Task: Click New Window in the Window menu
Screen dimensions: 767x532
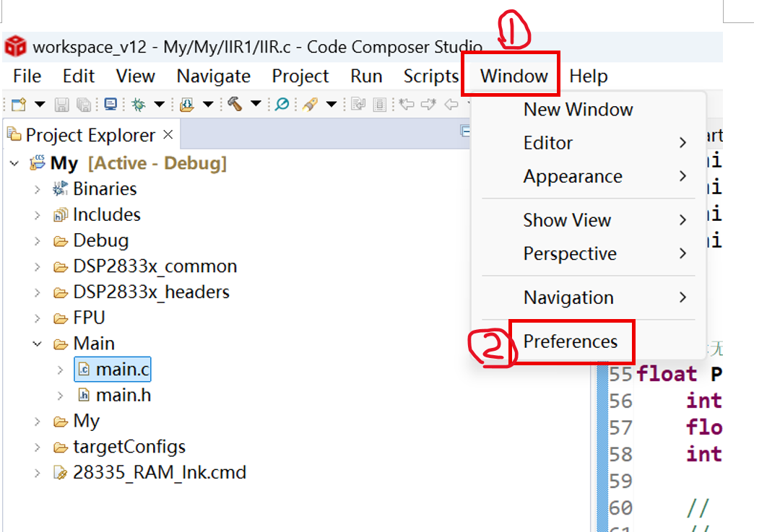Action: pos(578,110)
